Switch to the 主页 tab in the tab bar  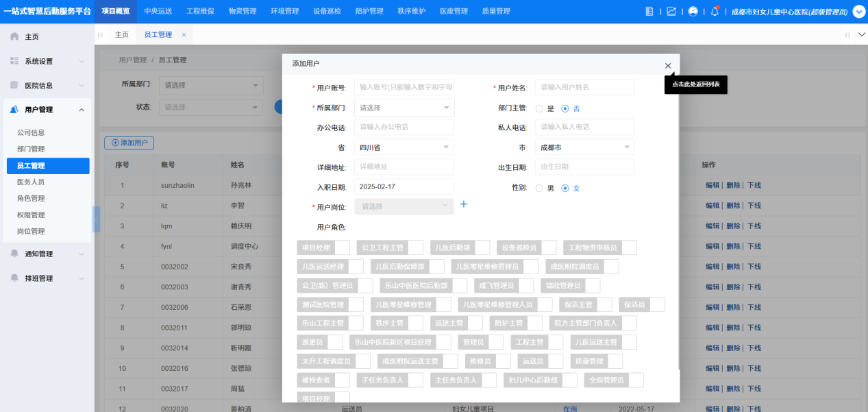tap(122, 35)
